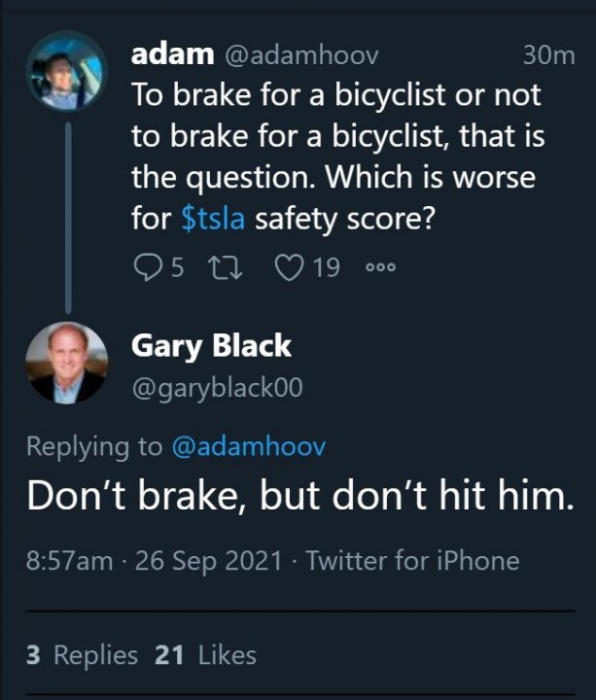Click the like count 19
The image size is (596, 700).
(x=327, y=266)
